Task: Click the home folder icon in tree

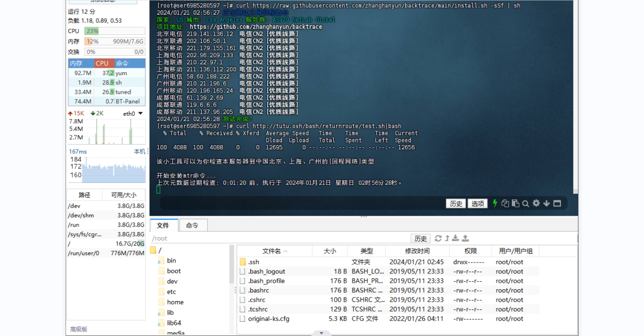Action: [161, 302]
